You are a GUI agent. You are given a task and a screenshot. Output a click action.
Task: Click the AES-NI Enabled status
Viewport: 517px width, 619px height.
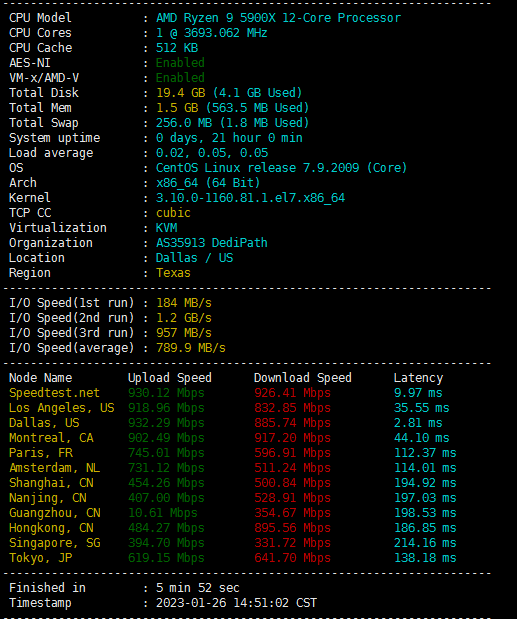click(180, 63)
